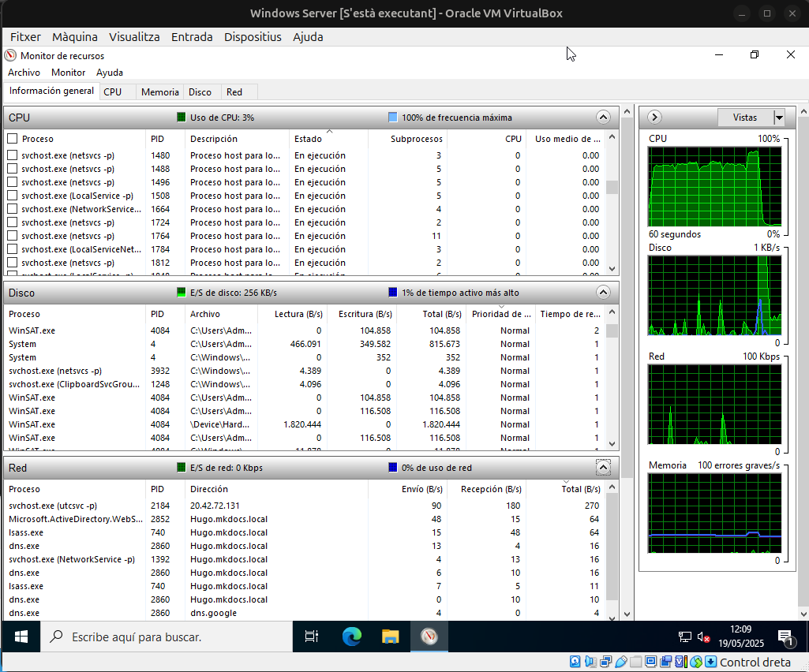This screenshot has height=672, width=809.
Task: Click the VirtualBox shared folders status icon
Action: point(636,662)
